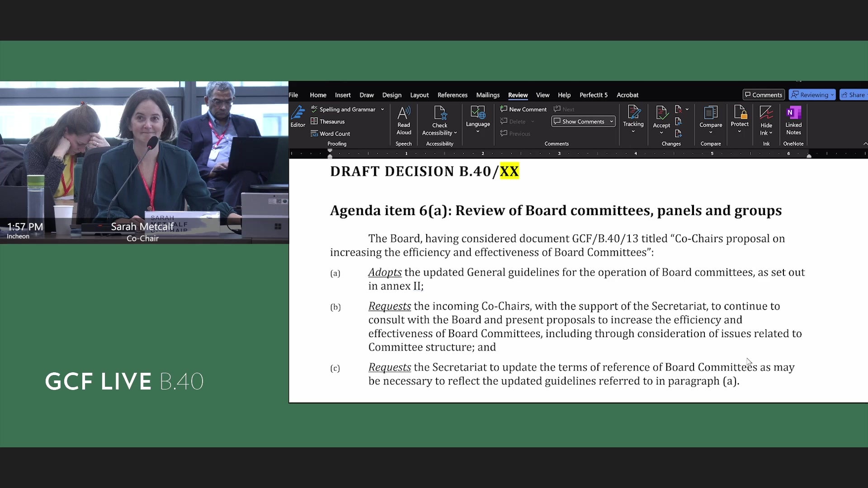Screen dimensions: 868x488
Task: Open the Editor tool in Proofing
Action: point(297,117)
